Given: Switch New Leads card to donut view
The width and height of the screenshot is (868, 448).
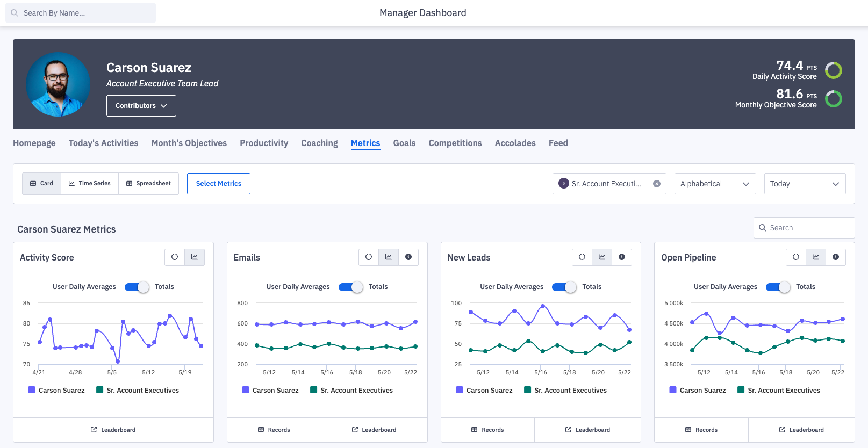Looking at the screenshot, I should 582,257.
